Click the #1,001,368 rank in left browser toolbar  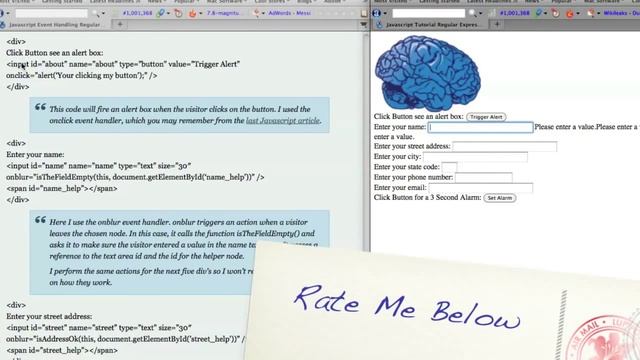pos(137,13)
